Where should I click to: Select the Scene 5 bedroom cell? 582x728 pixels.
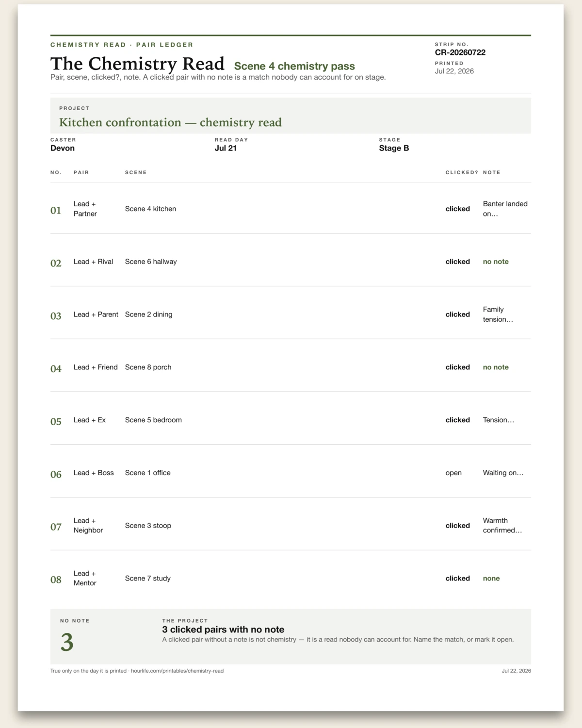(153, 420)
